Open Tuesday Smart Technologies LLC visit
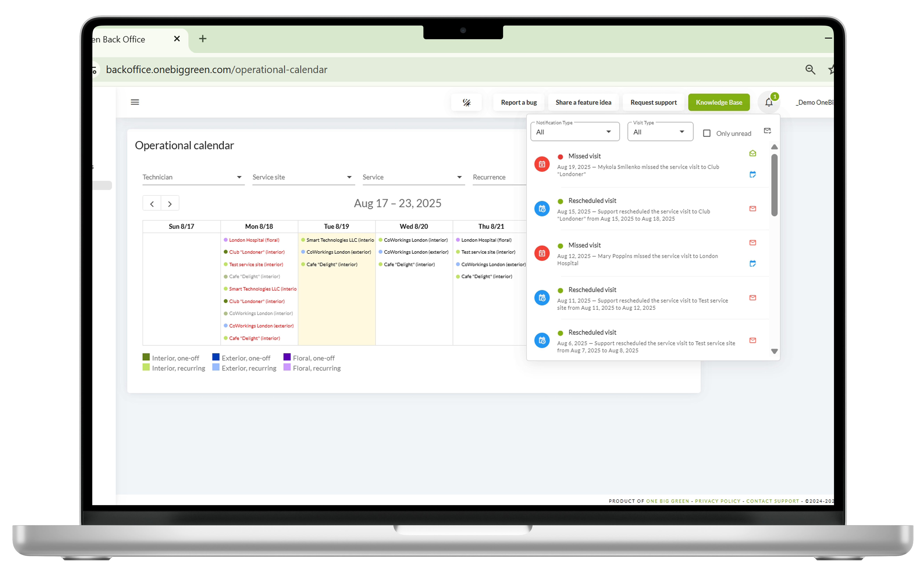Screen dimensions: 924x565 337,240
